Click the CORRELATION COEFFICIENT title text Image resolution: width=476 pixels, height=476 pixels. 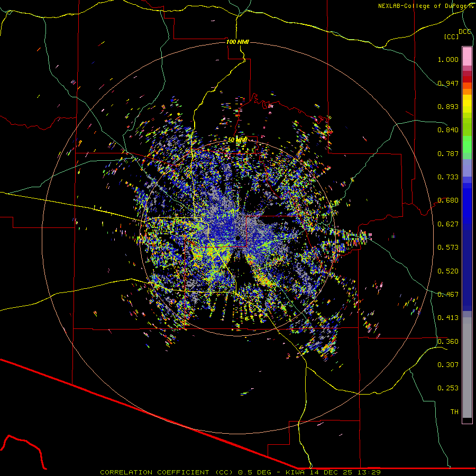[x=154, y=472]
